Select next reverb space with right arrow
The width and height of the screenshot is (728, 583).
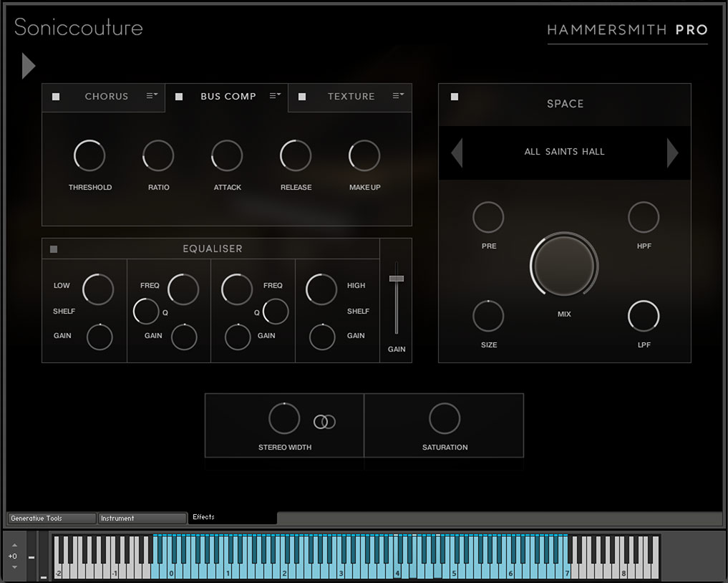[x=672, y=153]
